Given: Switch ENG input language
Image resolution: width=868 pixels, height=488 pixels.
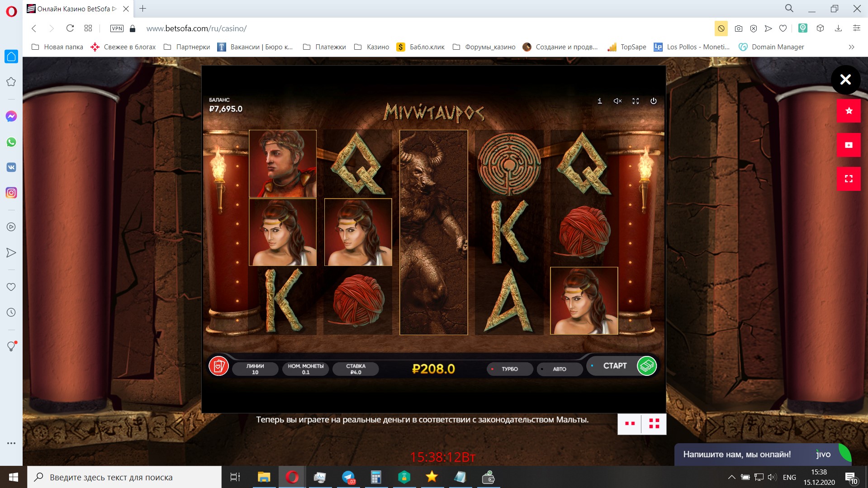Looking at the screenshot, I should point(789,477).
